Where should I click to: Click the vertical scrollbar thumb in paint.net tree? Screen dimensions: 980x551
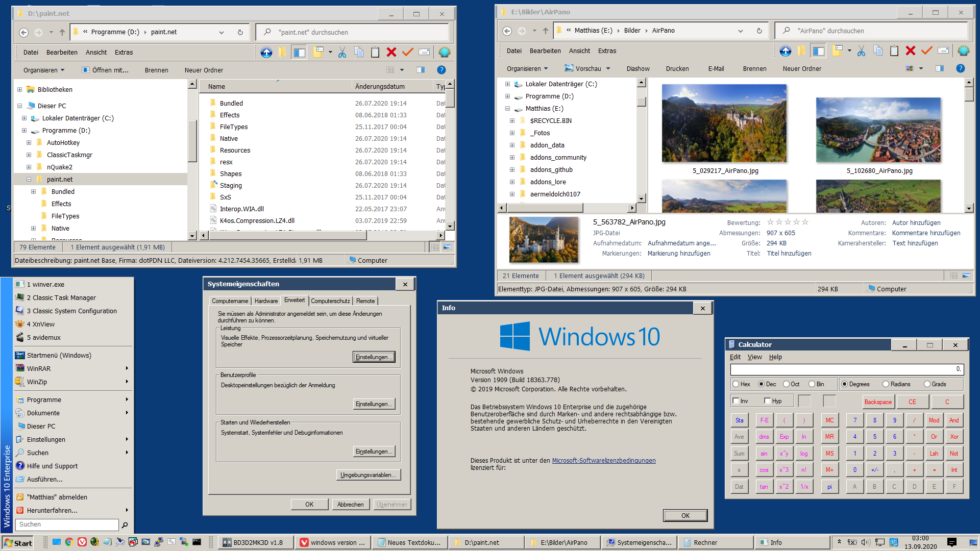[x=192, y=142]
